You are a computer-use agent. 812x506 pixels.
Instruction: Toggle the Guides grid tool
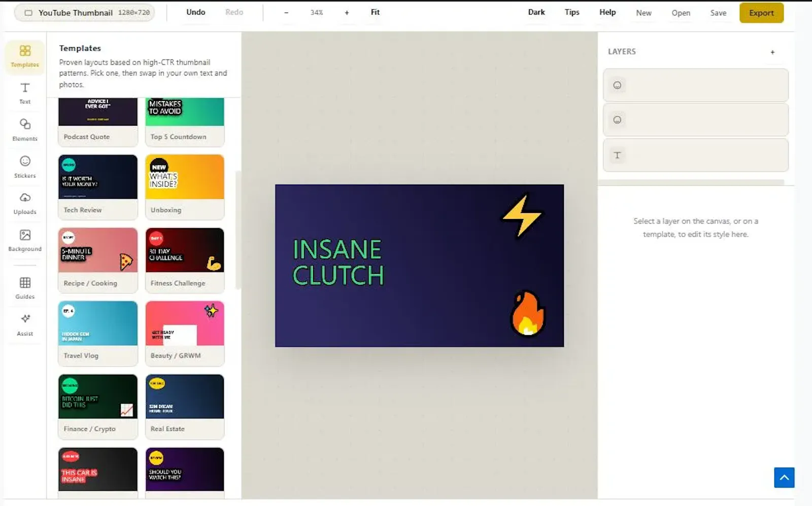coord(25,288)
